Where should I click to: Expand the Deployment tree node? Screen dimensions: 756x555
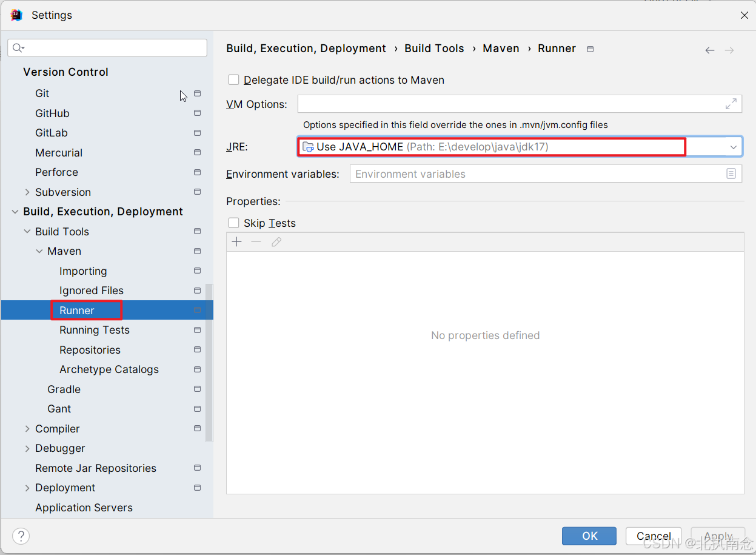[x=27, y=488]
